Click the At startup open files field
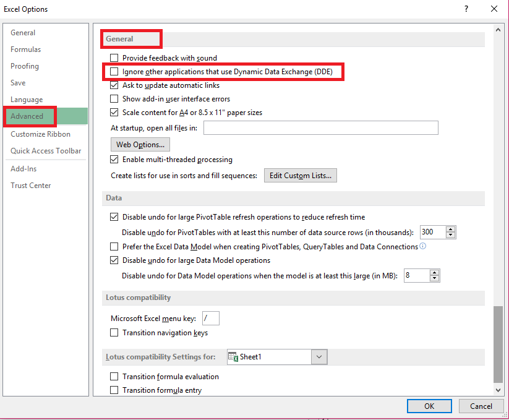Viewport: 509px width, 420px height. (321, 128)
